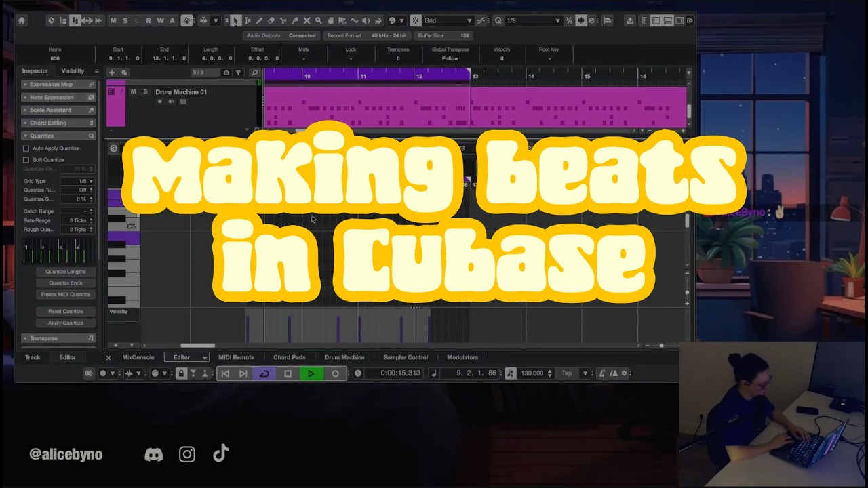Open the Grid snap type dropdown
Screen dimensions: 868x488
pyautogui.click(x=448, y=20)
